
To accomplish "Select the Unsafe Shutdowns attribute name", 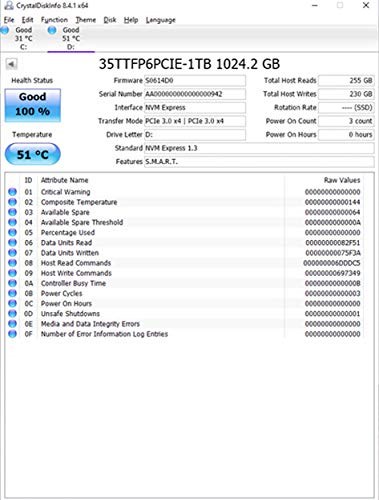I will click(70, 314).
